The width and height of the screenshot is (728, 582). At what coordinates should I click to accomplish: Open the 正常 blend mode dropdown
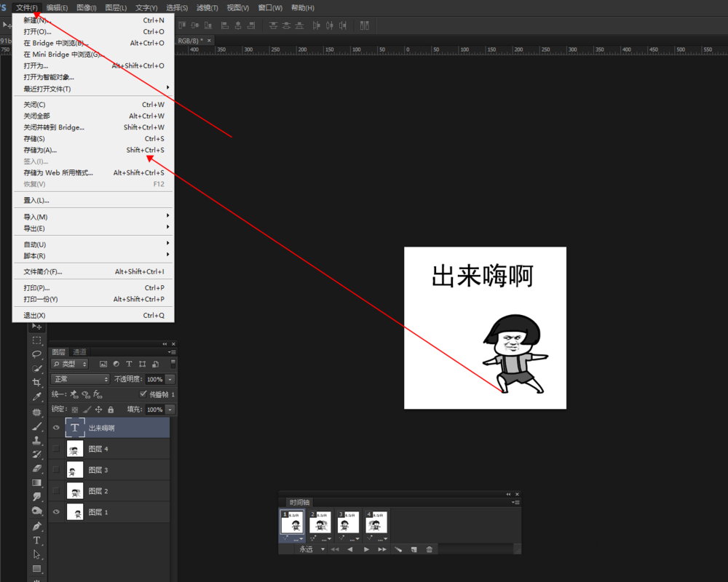[80, 379]
